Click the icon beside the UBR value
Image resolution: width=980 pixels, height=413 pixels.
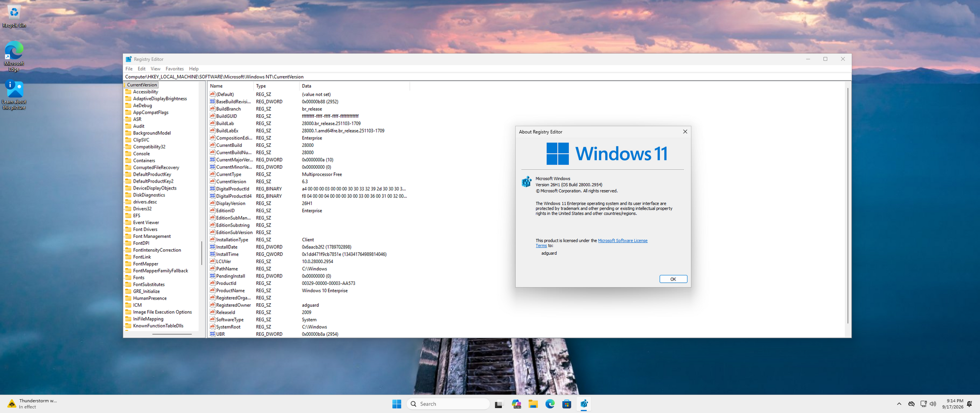[212, 334]
